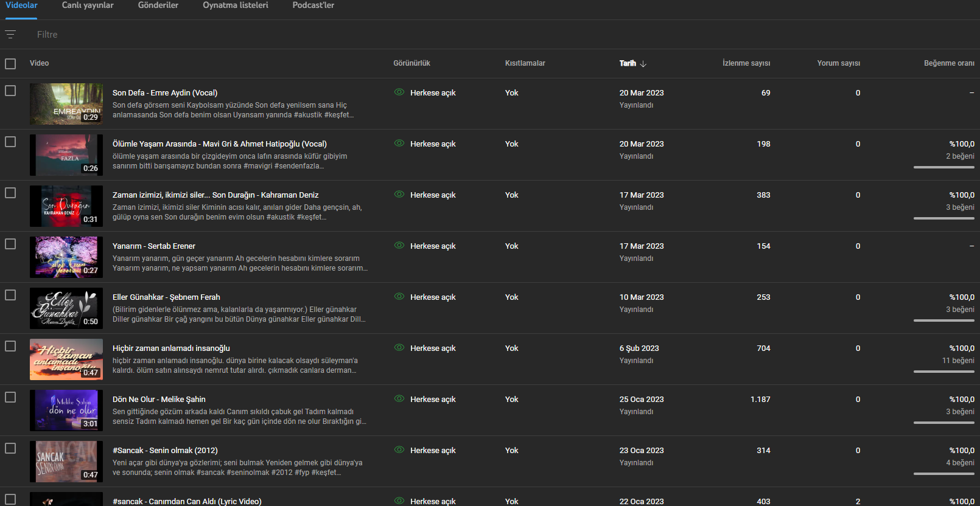This screenshot has height=506, width=980.
Task: Open the Son Defa video thumbnail
Action: (x=66, y=104)
